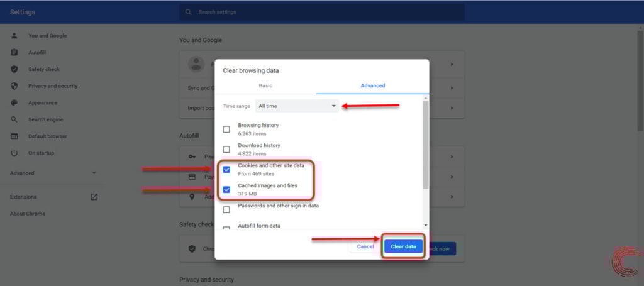The height and width of the screenshot is (286, 644).
Task: Click the Cancel button
Action: (x=365, y=246)
